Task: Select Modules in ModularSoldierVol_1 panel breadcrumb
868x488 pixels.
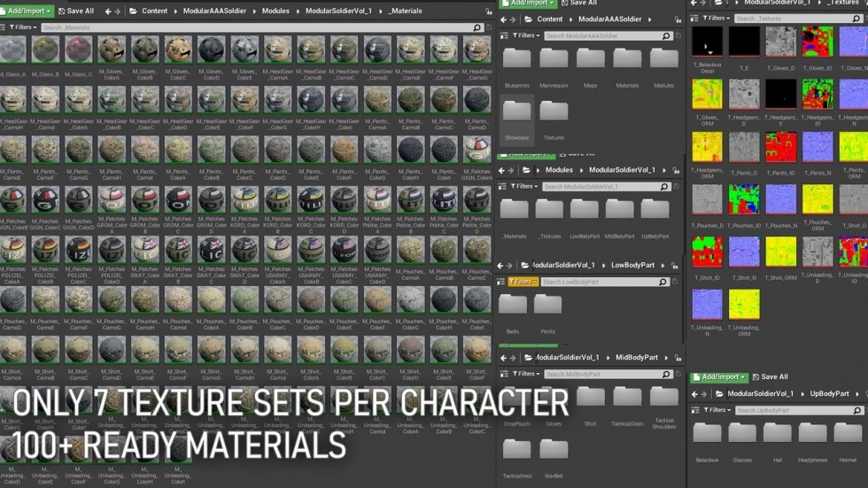Action: 559,170
